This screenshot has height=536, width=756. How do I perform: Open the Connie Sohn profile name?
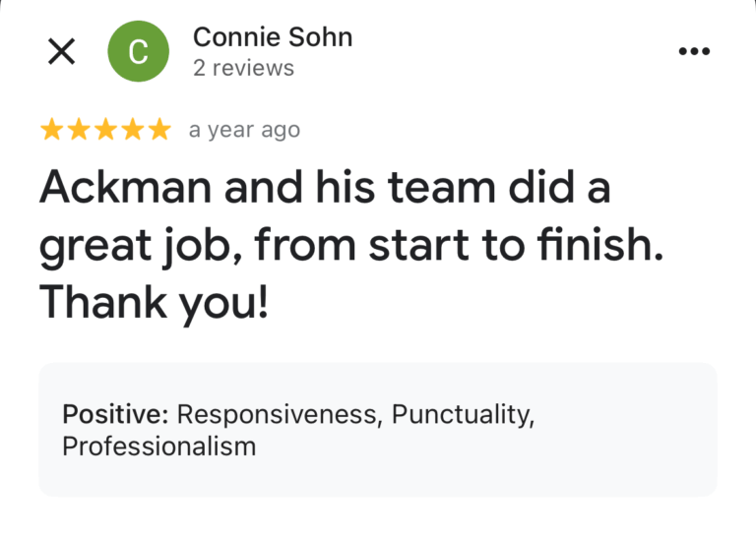pyautogui.click(x=273, y=37)
